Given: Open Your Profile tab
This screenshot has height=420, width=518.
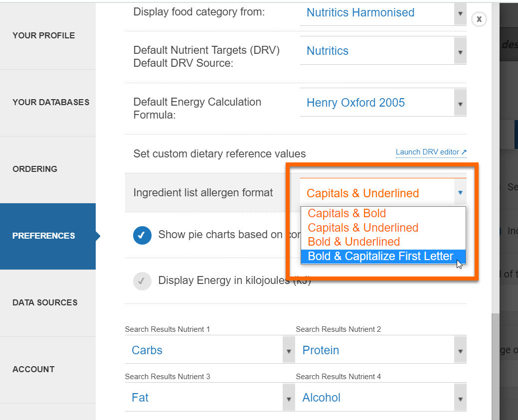Looking at the screenshot, I should [44, 35].
